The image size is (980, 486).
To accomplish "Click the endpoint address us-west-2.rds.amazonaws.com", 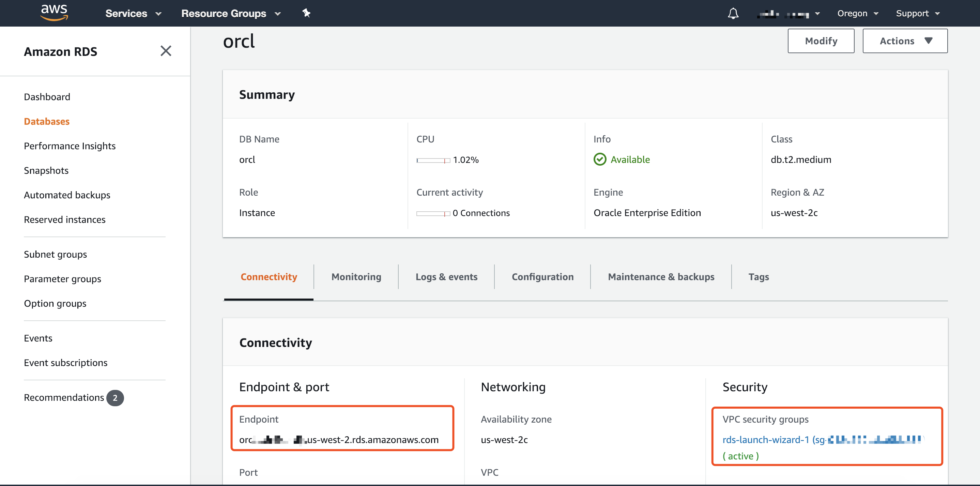I will [339, 440].
